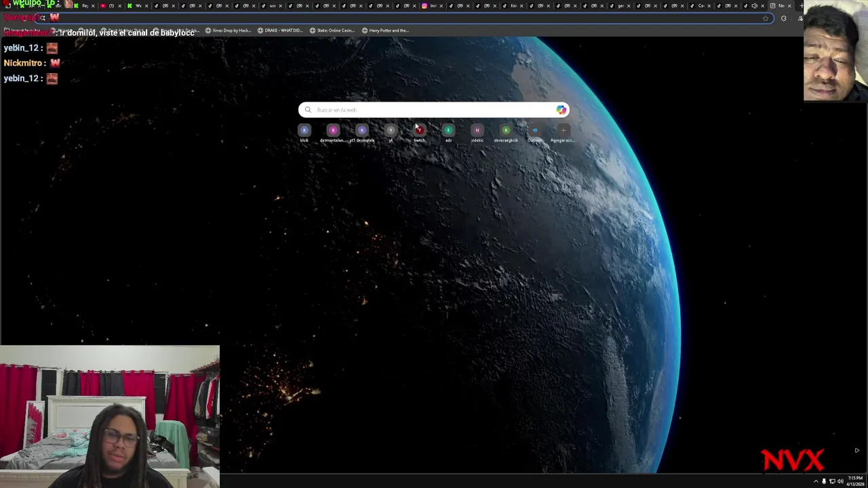Click the favorites star in address bar

766,18
